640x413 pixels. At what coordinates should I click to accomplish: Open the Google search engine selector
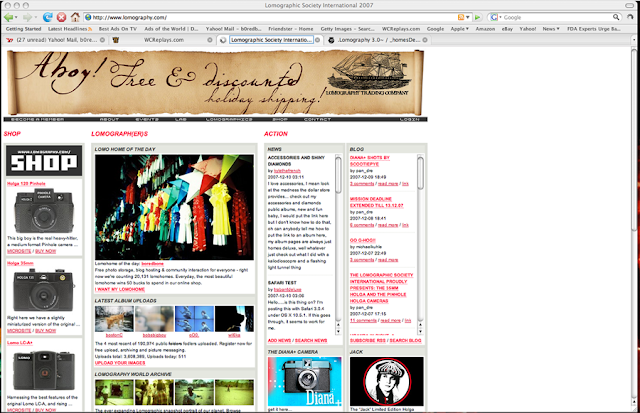(496, 17)
